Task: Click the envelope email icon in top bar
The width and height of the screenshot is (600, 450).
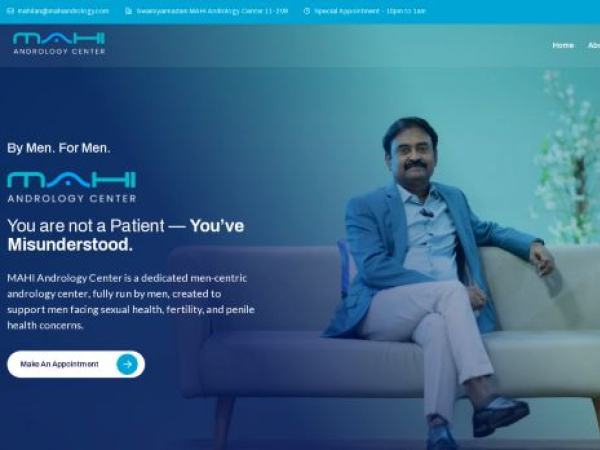Action: pos(10,11)
